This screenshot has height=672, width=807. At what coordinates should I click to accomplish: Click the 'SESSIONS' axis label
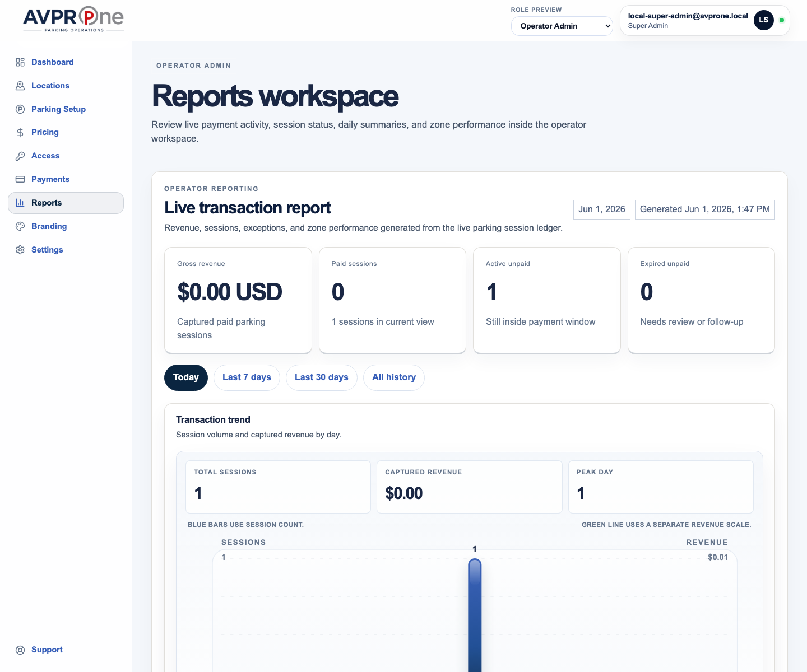[x=244, y=542]
